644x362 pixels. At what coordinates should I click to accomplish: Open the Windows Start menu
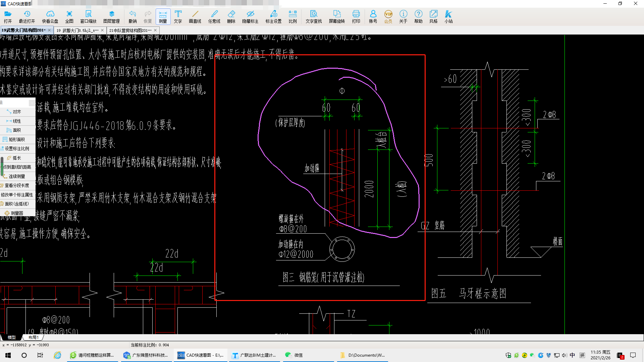click(8, 355)
